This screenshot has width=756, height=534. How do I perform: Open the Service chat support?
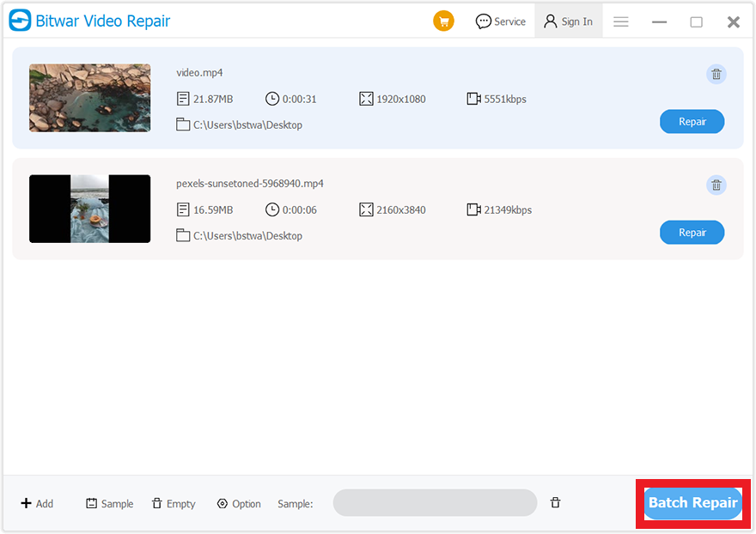pyautogui.click(x=500, y=21)
